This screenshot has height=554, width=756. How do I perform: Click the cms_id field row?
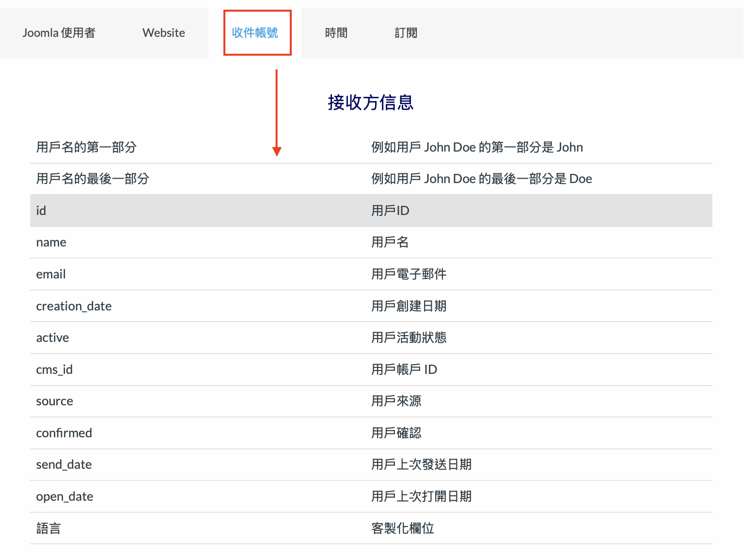pyautogui.click(x=54, y=369)
